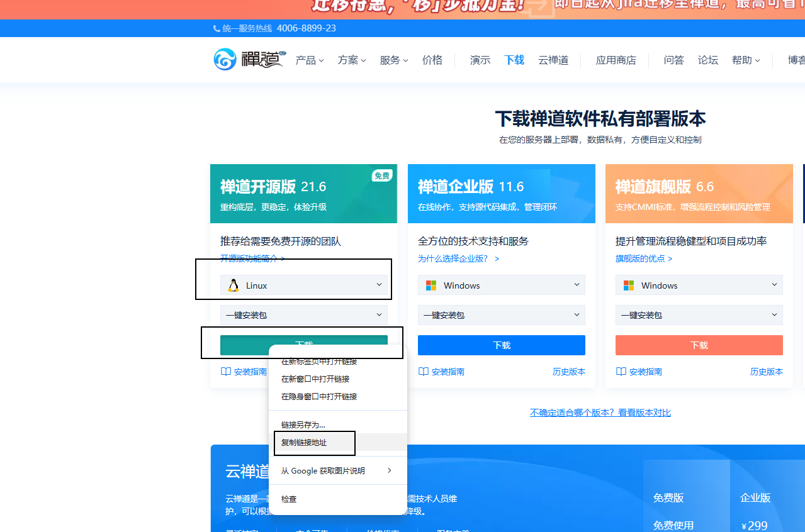Open Windows OS dropdown for 旗舰版

[x=699, y=285]
